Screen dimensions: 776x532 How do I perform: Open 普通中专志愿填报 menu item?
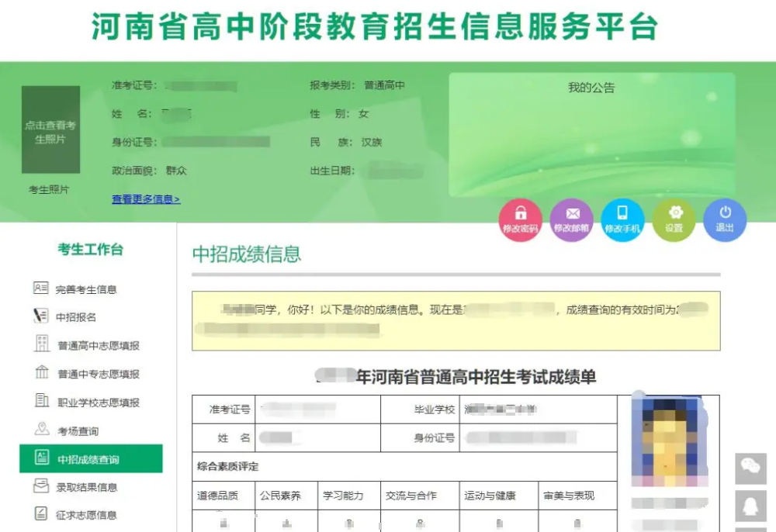pos(98,374)
